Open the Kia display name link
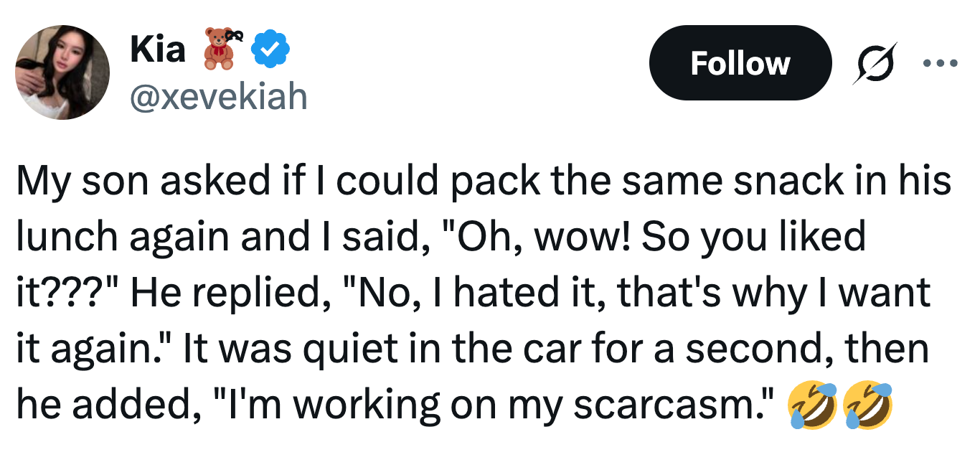 pyautogui.click(x=157, y=49)
